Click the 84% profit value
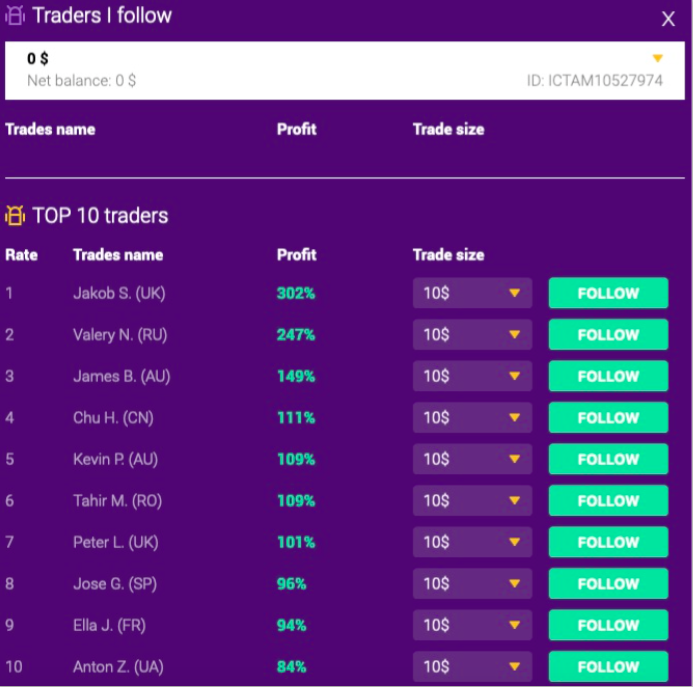Image resolution: width=693 pixels, height=687 pixels. [x=291, y=667]
